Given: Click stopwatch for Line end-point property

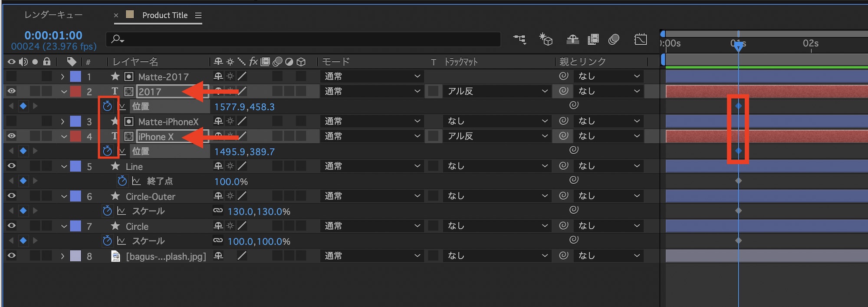Looking at the screenshot, I should 122,181.
